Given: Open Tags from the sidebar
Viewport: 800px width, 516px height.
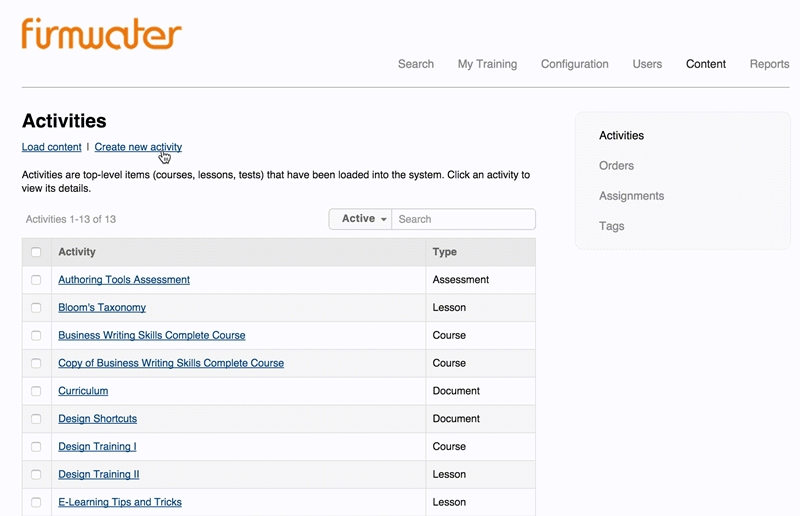Looking at the screenshot, I should [611, 226].
